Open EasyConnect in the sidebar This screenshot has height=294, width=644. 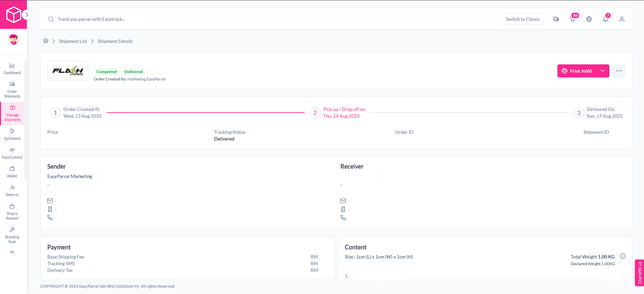click(x=12, y=153)
